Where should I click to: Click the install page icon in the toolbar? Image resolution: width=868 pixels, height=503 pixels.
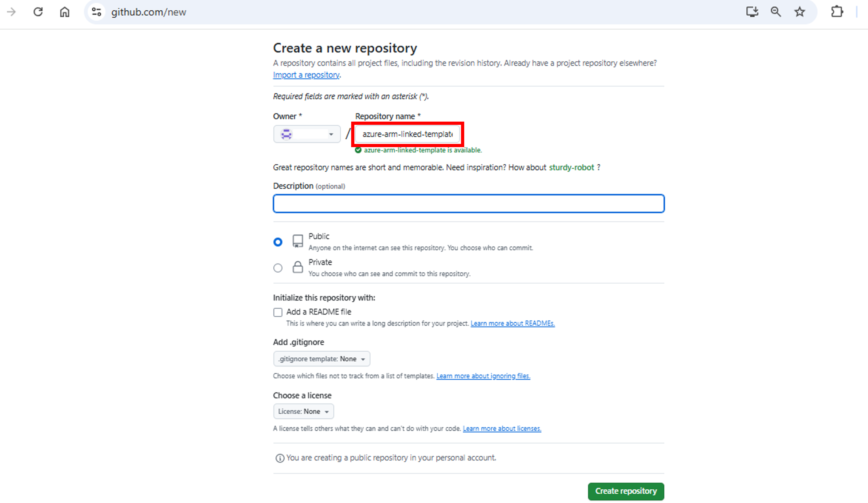click(752, 12)
